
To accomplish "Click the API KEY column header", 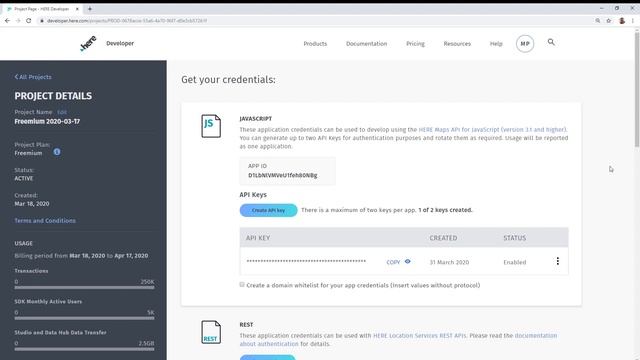I will (x=258, y=238).
